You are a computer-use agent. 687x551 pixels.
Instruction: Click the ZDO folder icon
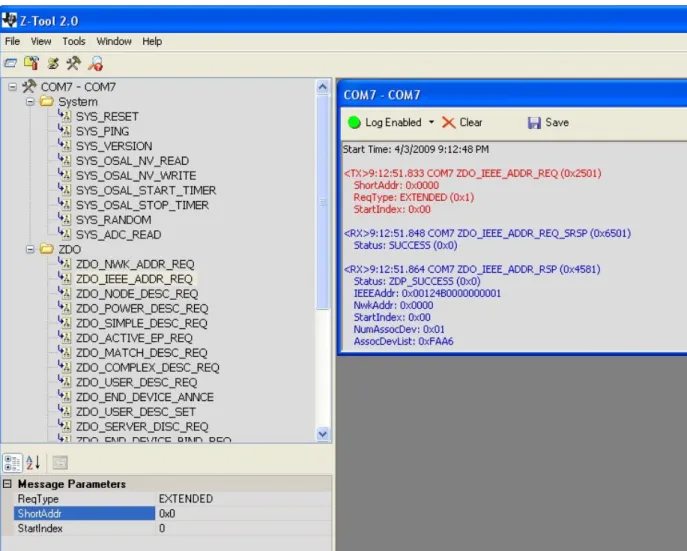click(x=47, y=249)
